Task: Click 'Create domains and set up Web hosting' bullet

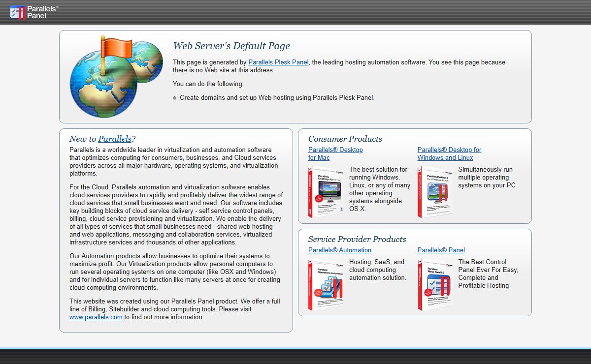Action: 277,97
